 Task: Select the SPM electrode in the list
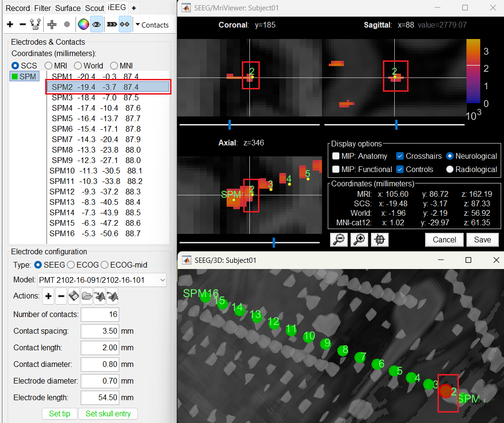pyautogui.click(x=24, y=77)
